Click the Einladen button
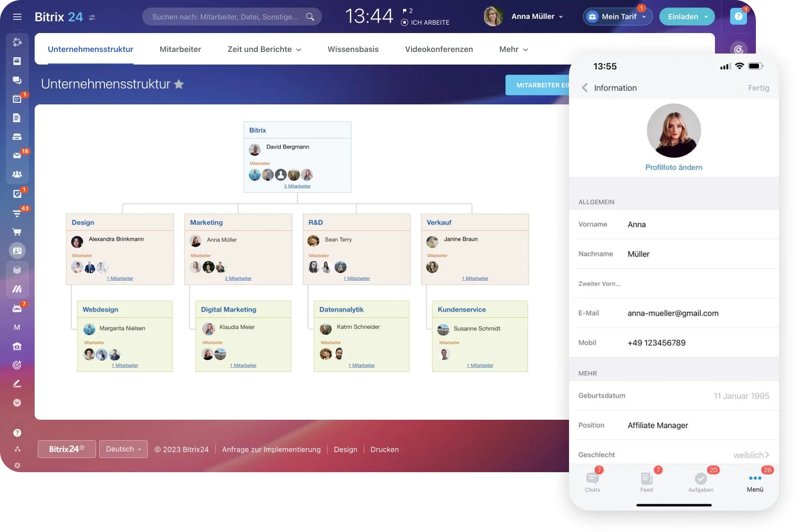This screenshot has width=800, height=532. [x=687, y=16]
